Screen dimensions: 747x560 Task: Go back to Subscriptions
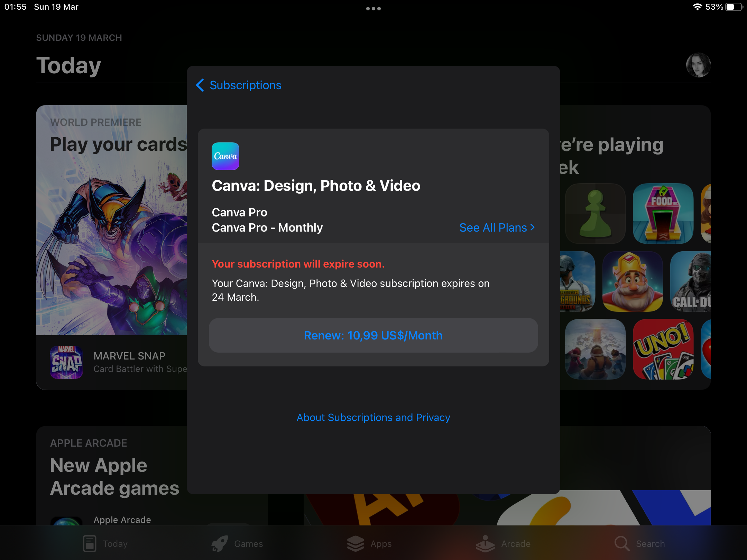(239, 85)
